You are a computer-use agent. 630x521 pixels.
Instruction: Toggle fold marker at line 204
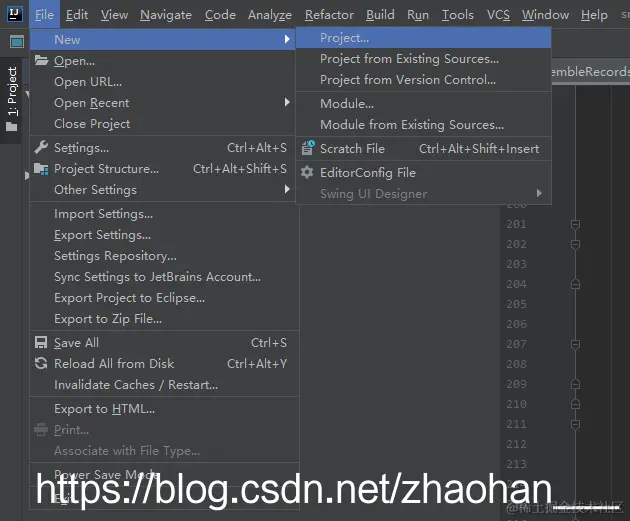[575, 284]
